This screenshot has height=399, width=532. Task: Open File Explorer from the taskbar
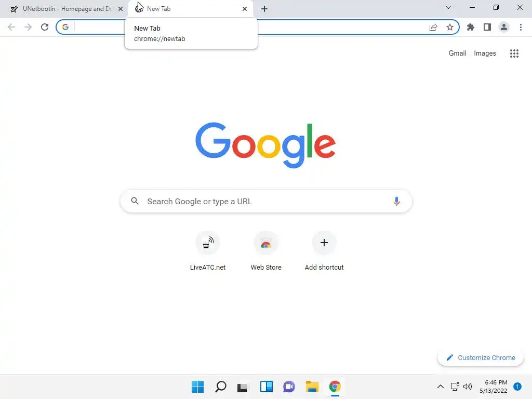click(312, 387)
